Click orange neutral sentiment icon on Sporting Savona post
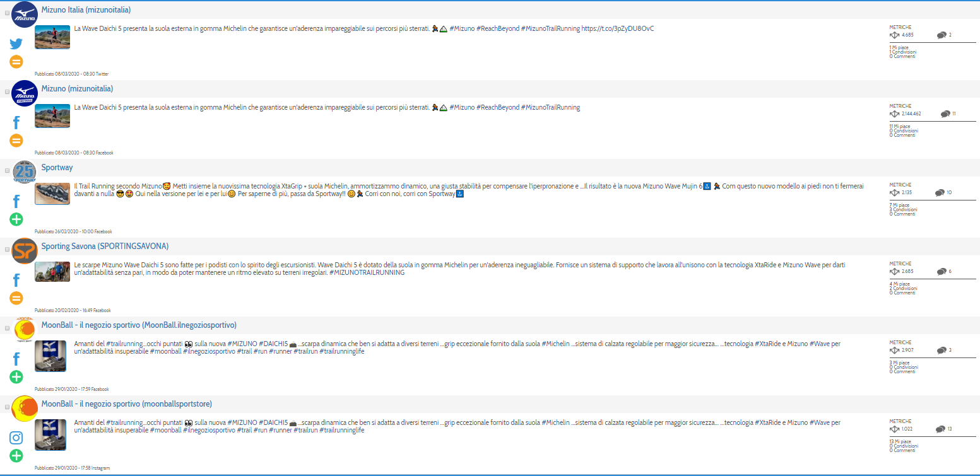Image resolution: width=980 pixels, height=476 pixels. [x=16, y=298]
